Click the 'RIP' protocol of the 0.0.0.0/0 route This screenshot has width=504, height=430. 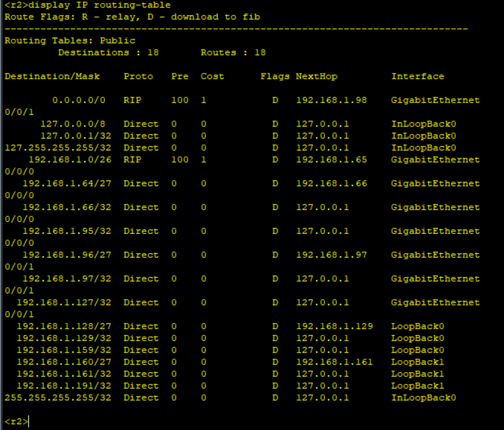[132, 100]
